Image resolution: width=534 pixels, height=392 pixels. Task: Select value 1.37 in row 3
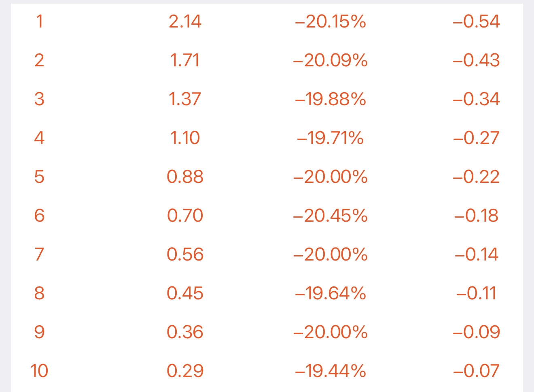[185, 99]
